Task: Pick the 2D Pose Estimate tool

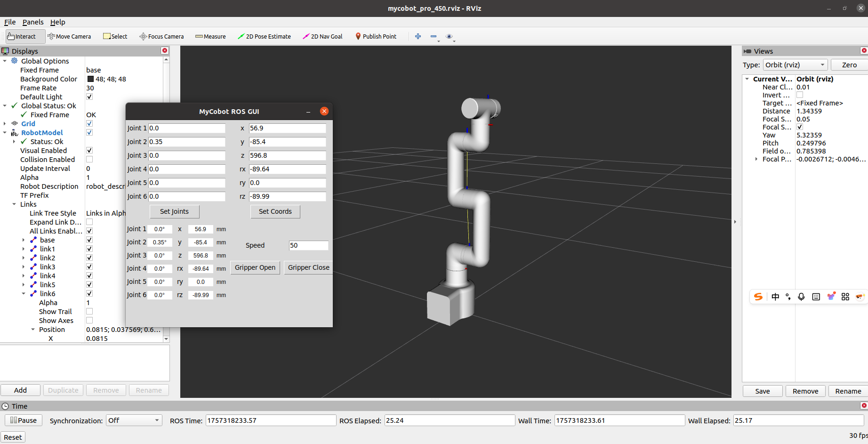Action: tap(264, 36)
